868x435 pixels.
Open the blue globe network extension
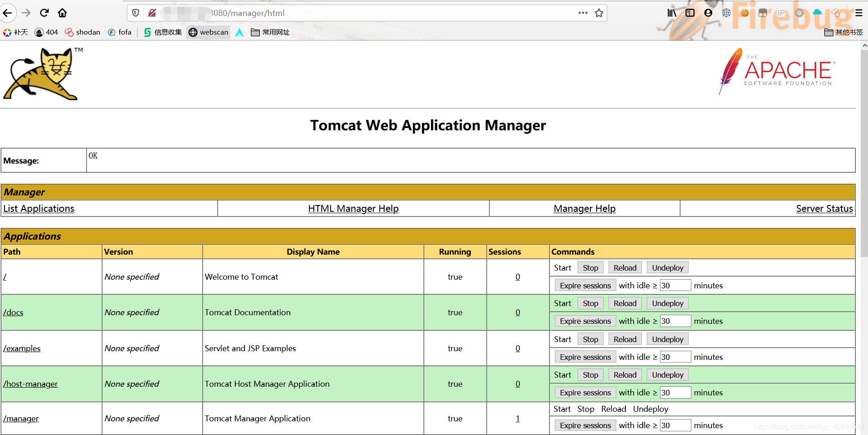(x=726, y=13)
